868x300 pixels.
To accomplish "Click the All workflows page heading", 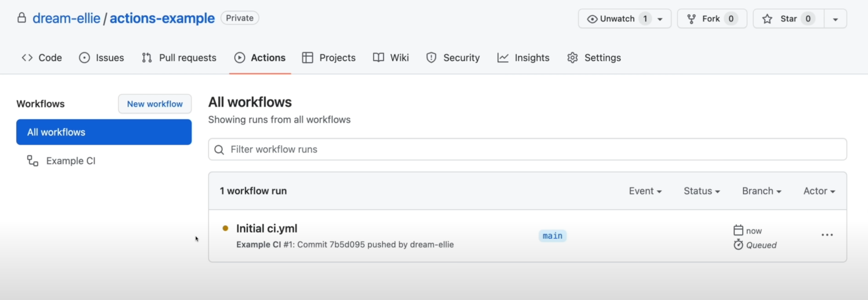I will (x=250, y=102).
